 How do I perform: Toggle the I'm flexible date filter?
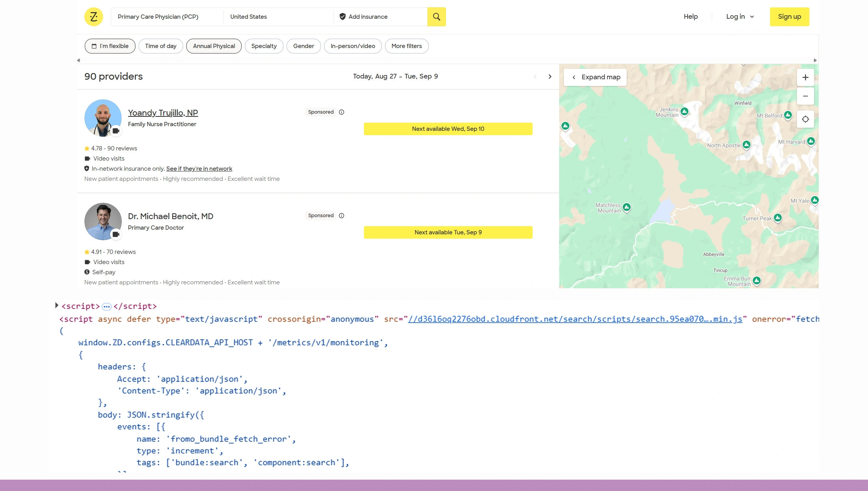(x=110, y=46)
